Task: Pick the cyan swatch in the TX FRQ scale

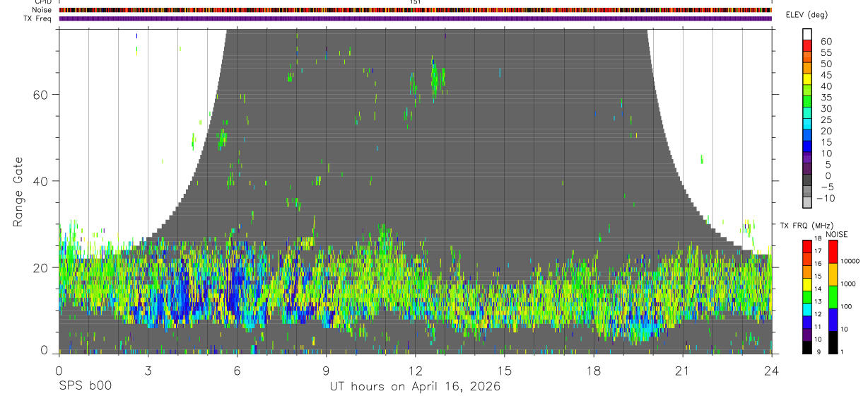Action: coord(807,310)
